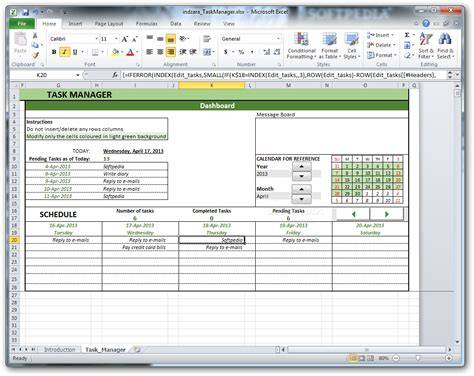
Task: Open Conditional Formatting menu
Action: (301, 46)
